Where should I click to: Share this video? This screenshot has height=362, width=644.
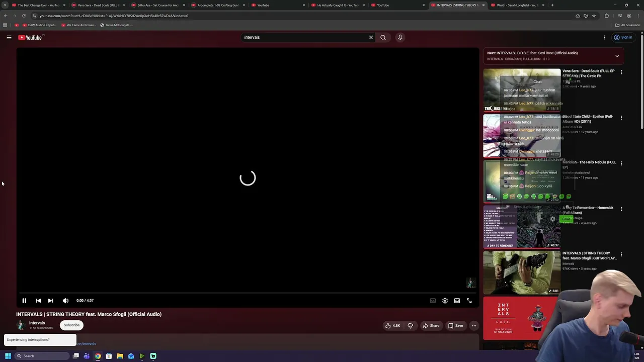pos(431,326)
